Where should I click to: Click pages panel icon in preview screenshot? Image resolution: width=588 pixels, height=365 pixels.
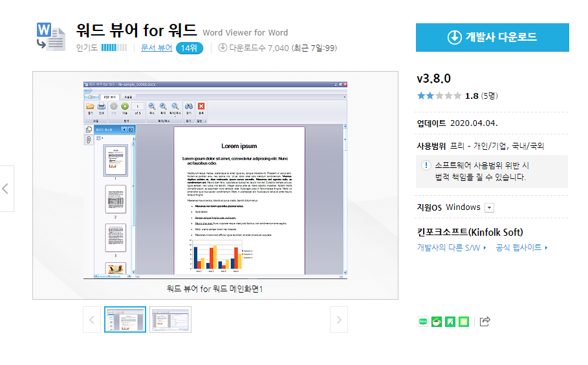89,130
